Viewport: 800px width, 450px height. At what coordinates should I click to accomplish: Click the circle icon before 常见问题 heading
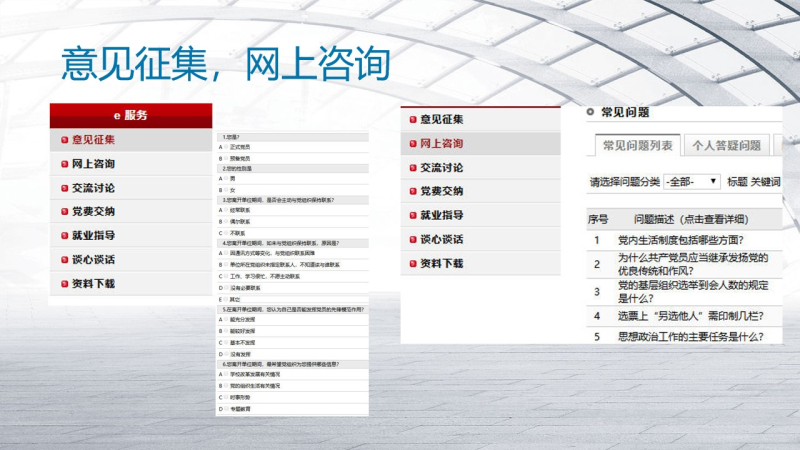(591, 112)
